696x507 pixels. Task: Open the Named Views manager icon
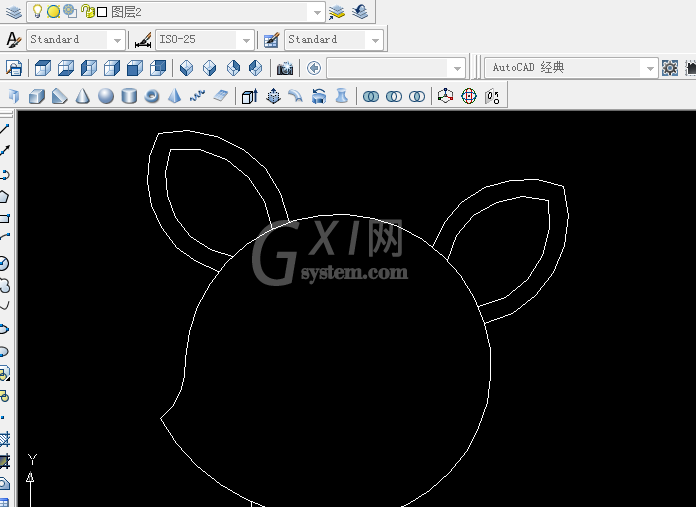click(14, 68)
